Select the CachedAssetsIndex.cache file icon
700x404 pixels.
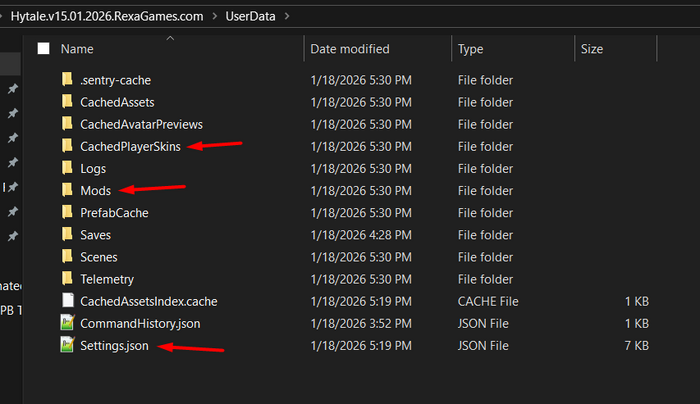tap(67, 300)
